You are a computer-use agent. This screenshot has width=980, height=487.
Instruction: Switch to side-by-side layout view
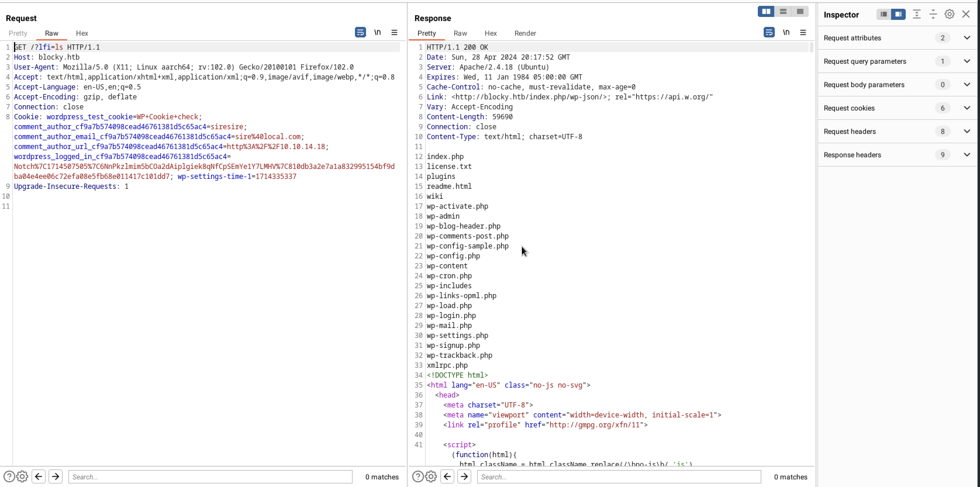766,11
